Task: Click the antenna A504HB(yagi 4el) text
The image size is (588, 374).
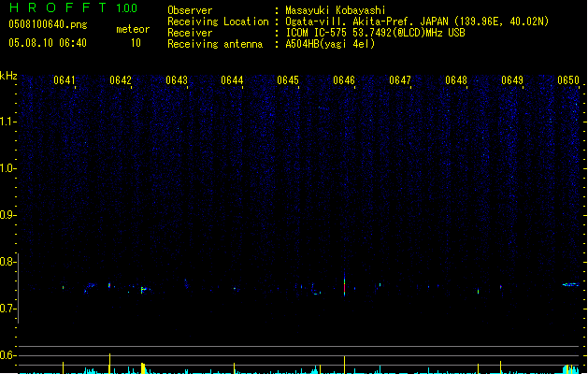Action: pyautogui.click(x=330, y=44)
